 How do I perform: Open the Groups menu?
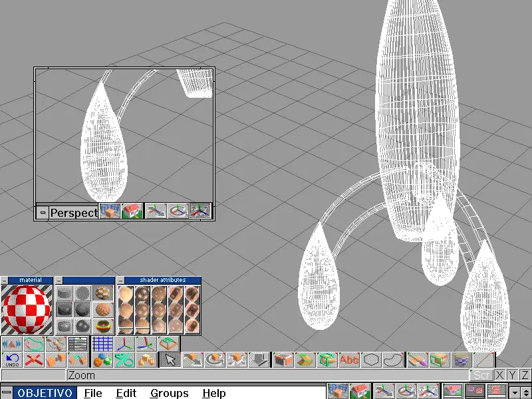pyautogui.click(x=169, y=393)
